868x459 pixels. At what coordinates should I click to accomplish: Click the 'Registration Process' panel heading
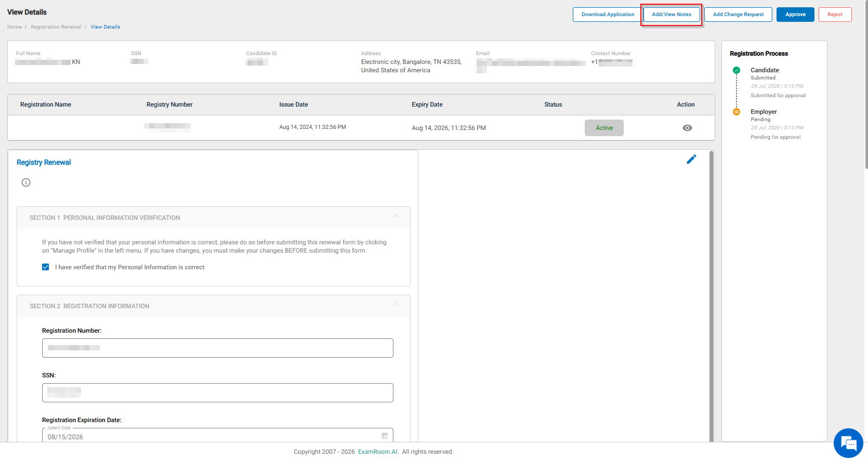(x=759, y=54)
